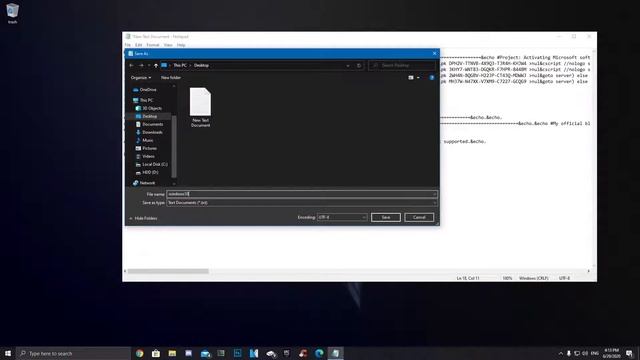The image size is (640, 360).
Task: Change view using the view icon
Action: 411,78
